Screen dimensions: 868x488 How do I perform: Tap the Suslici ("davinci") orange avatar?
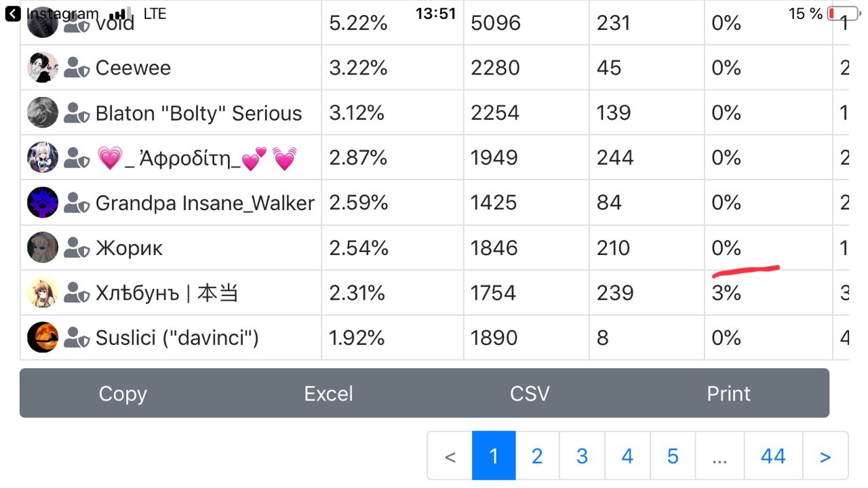(43, 338)
